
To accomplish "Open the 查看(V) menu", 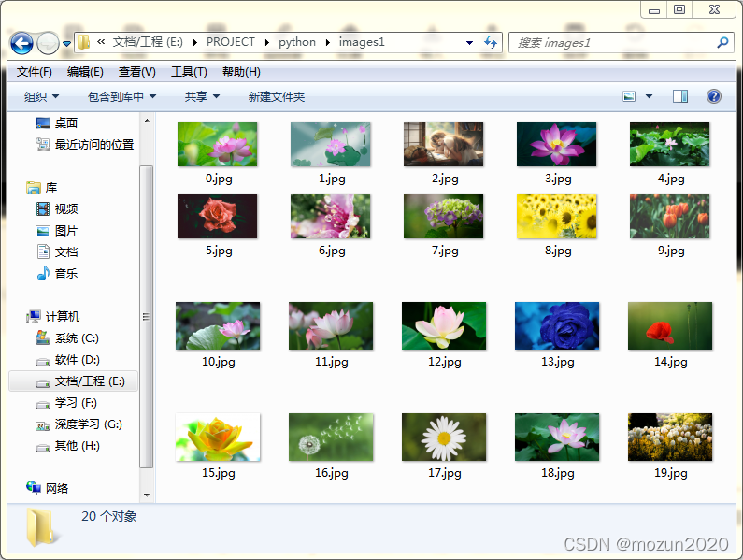I will [137, 72].
